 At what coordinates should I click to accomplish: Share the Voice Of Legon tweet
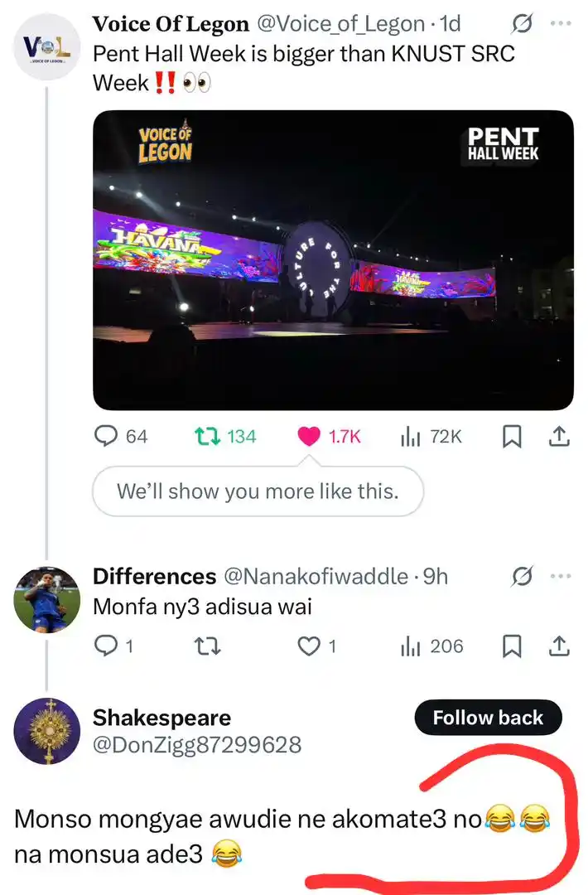click(x=558, y=436)
